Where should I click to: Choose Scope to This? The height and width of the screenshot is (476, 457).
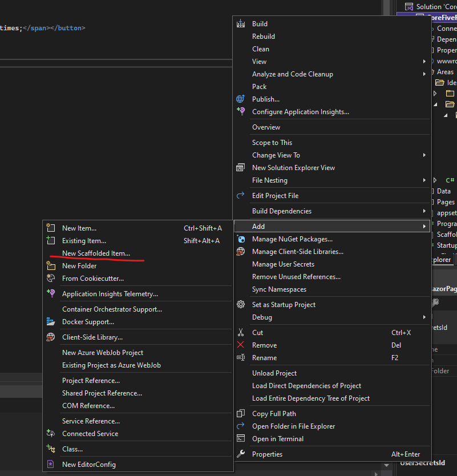(272, 142)
